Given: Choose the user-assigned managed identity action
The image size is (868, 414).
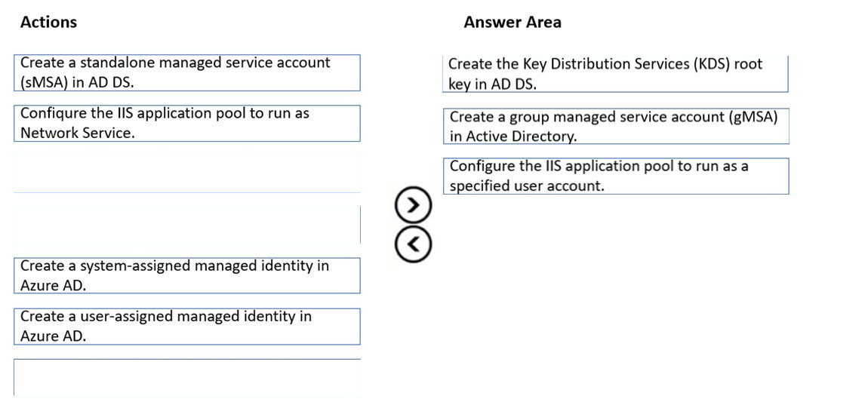Looking at the screenshot, I should coord(186,326).
